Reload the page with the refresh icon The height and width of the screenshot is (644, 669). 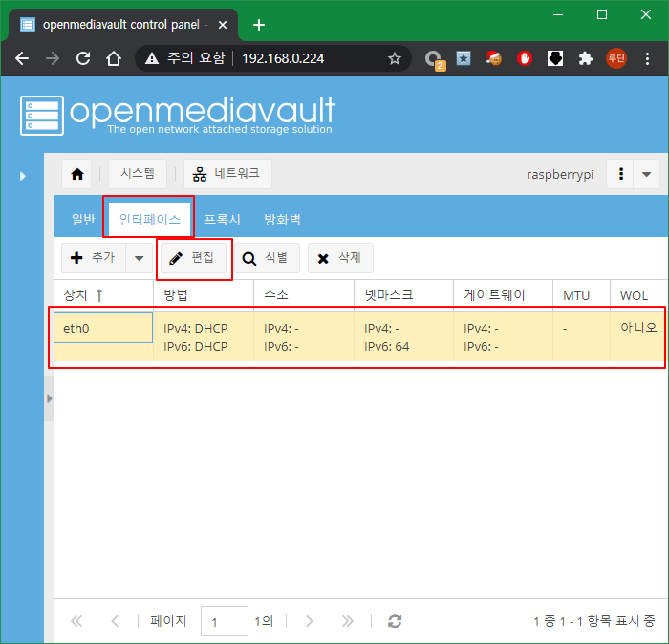(83, 58)
